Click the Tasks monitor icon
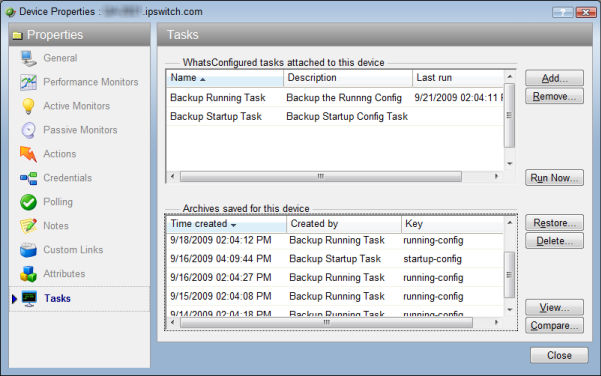Image resolution: width=601 pixels, height=376 pixels. (x=29, y=299)
